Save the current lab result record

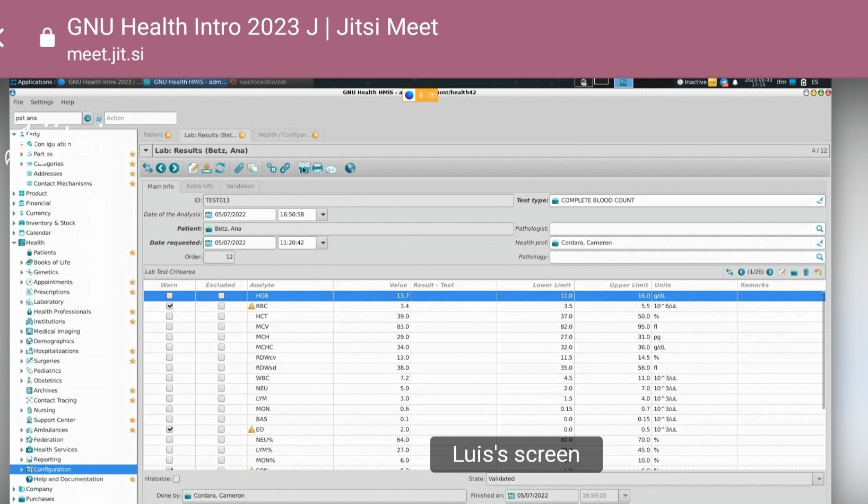(206, 168)
